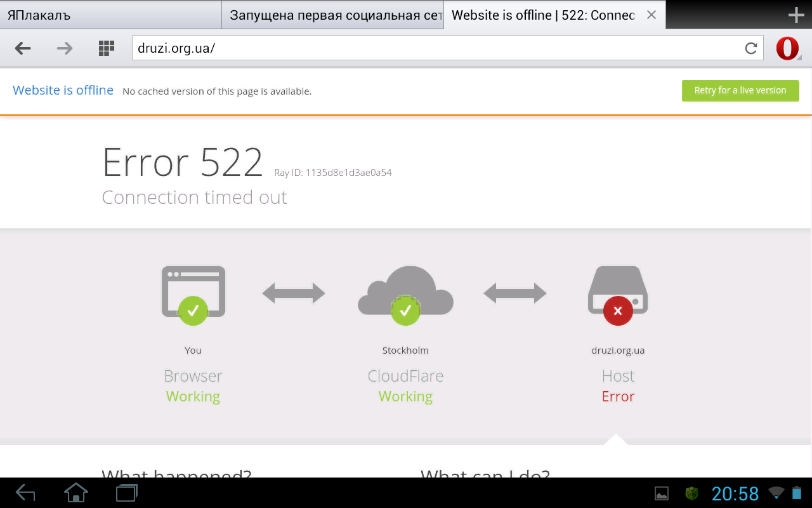The height and width of the screenshot is (508, 812).
Task: Click the druzi.org.ua address bar
Action: [438, 48]
